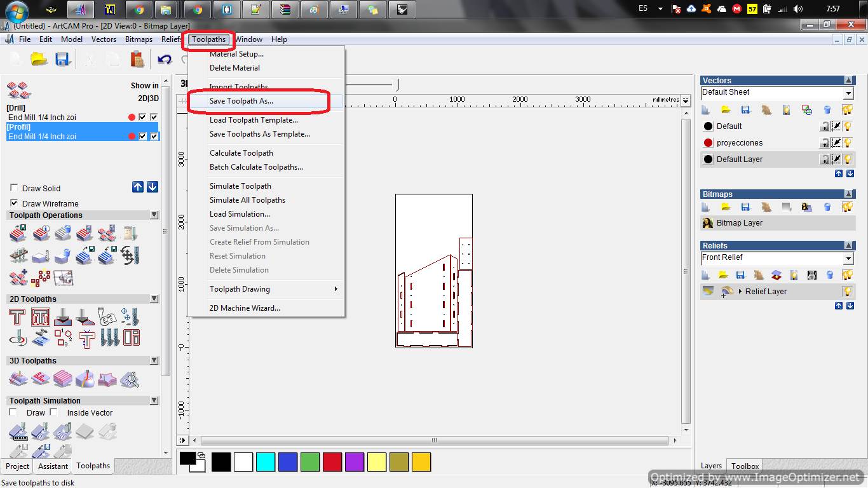Viewport: 868px width, 488px height.
Task: Click the Simulate Toolpath icon with progress bar
Action: point(17,433)
